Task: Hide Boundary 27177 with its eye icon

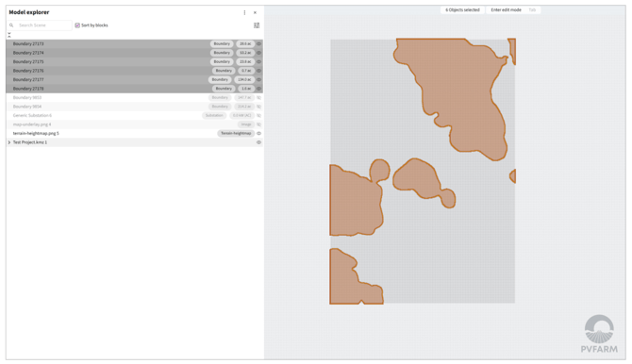Action: click(x=258, y=80)
